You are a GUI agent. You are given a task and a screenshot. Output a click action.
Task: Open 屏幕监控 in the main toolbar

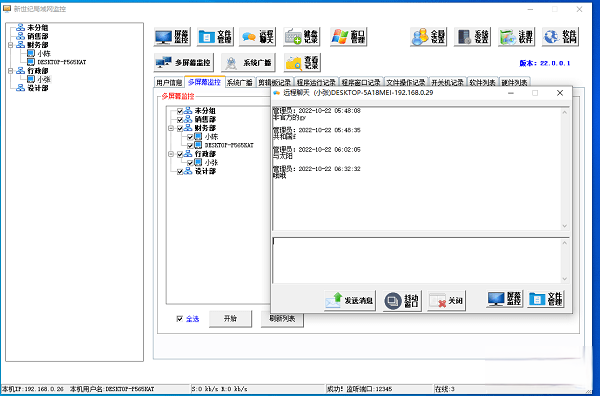point(172,37)
